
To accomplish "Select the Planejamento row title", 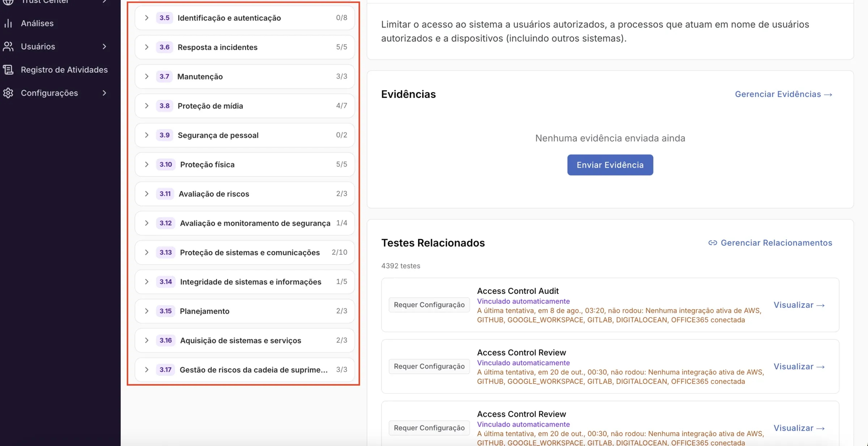I will coord(204,311).
